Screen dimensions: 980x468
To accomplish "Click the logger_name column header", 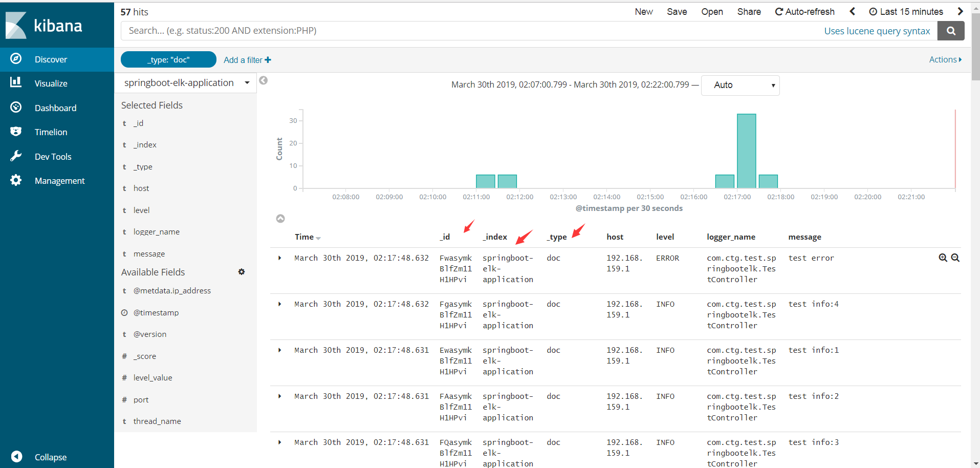I will [731, 237].
